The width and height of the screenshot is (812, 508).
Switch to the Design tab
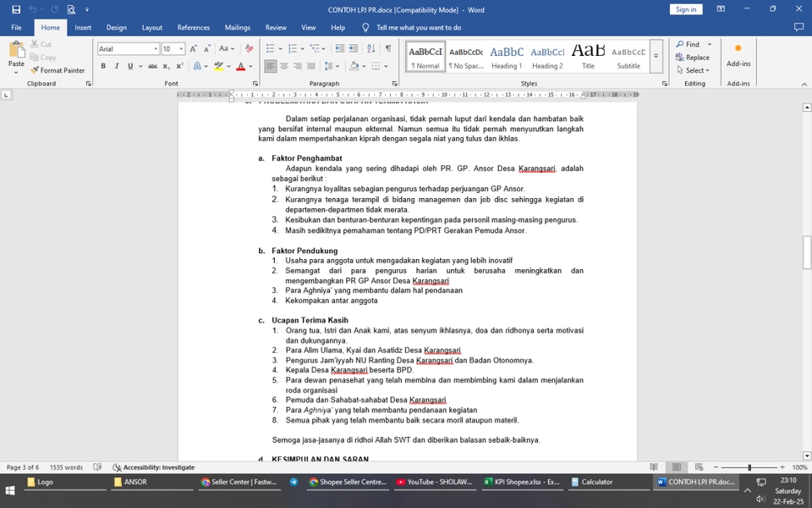click(x=117, y=27)
